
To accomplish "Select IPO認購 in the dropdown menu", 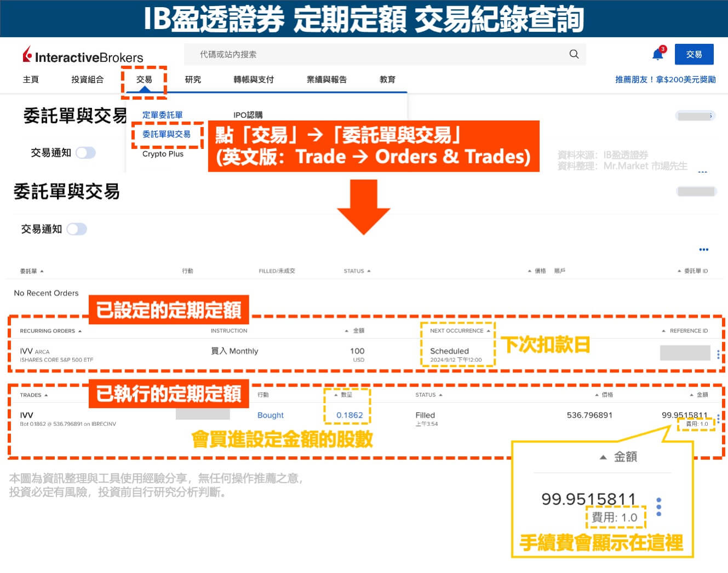I will tap(248, 115).
